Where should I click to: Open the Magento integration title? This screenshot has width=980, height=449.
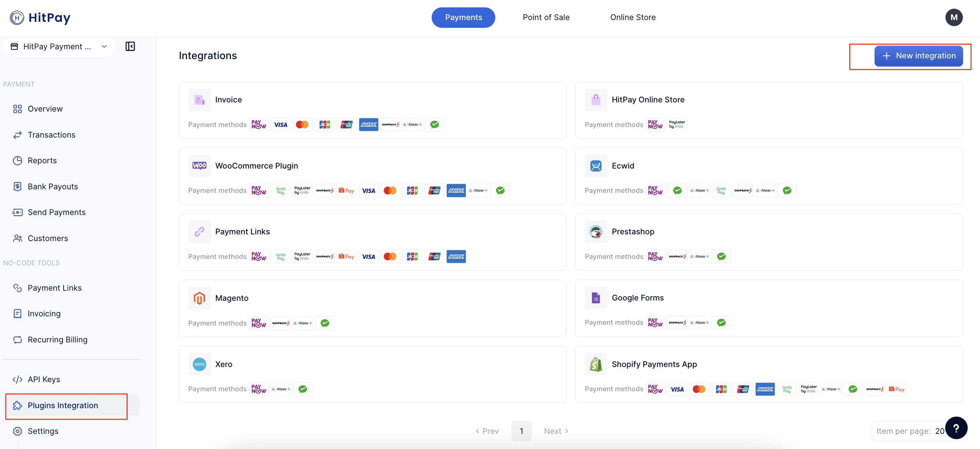232,298
